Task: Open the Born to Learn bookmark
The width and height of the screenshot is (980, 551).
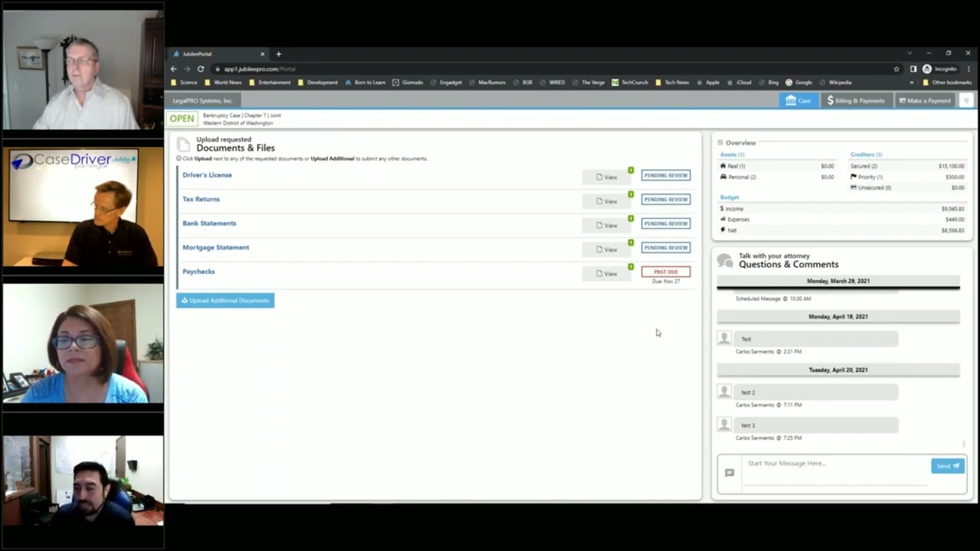Action: coord(365,83)
